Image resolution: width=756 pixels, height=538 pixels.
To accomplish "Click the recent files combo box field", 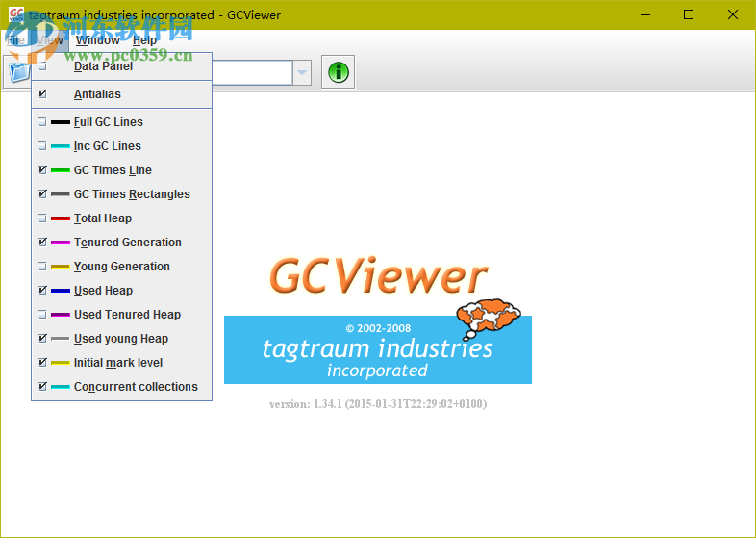I will [252, 72].
